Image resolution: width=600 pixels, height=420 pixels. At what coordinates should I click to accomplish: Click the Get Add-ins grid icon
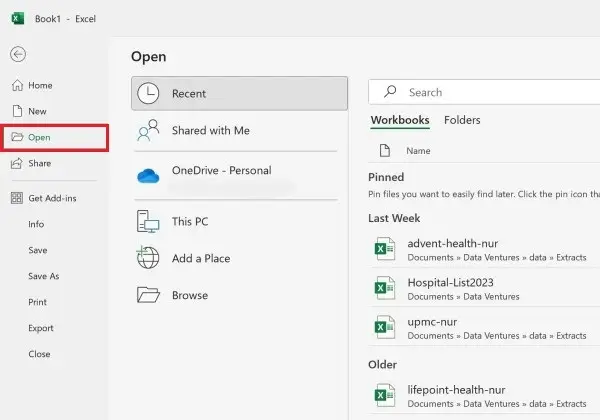pos(17,198)
